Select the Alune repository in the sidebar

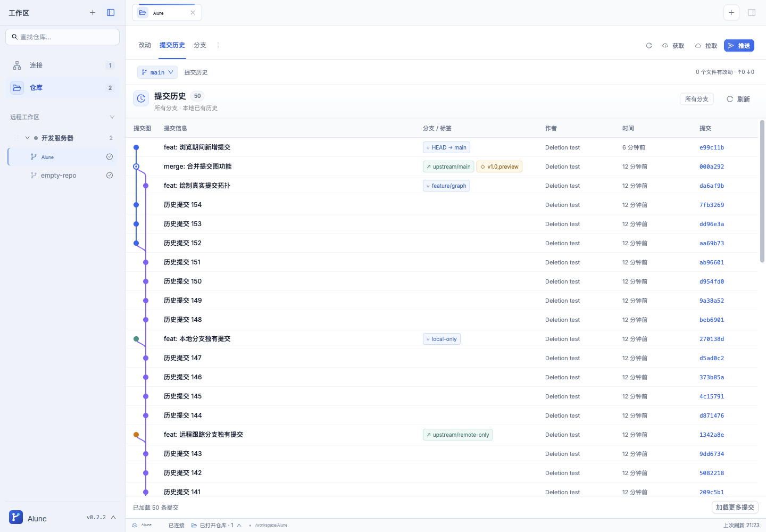63,157
